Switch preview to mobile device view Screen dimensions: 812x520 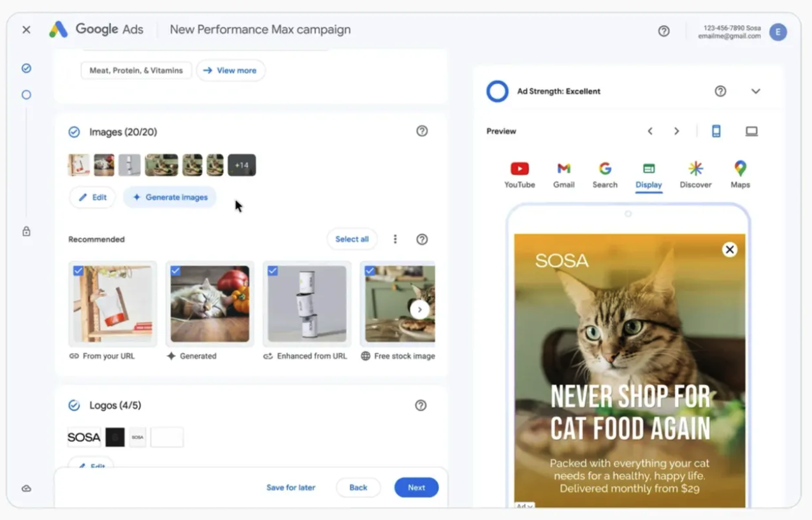[x=716, y=131]
